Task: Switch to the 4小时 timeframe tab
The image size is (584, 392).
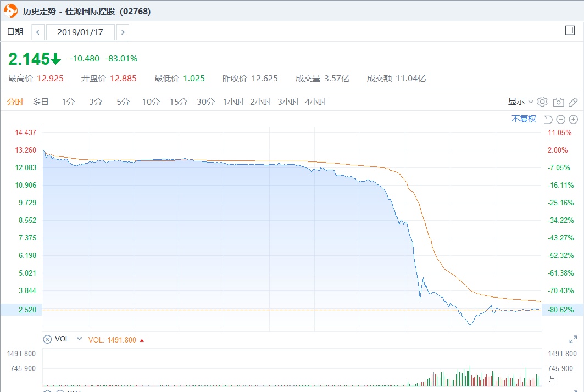Action: [315, 102]
